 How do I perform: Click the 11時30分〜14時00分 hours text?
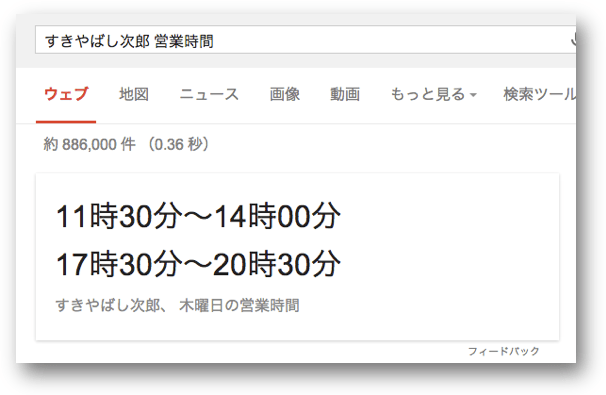point(198,216)
